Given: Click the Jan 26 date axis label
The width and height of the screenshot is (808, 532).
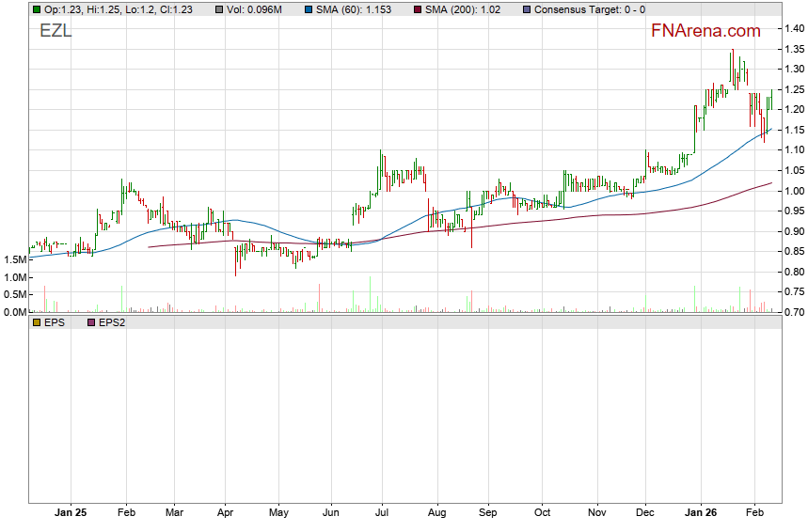Looking at the screenshot, I should tap(700, 514).
